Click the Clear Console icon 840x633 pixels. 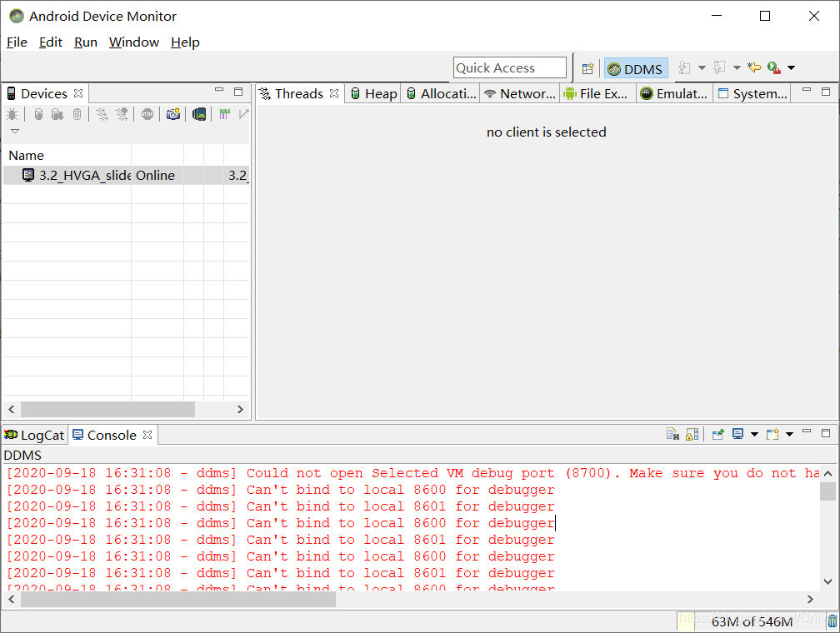click(672, 434)
